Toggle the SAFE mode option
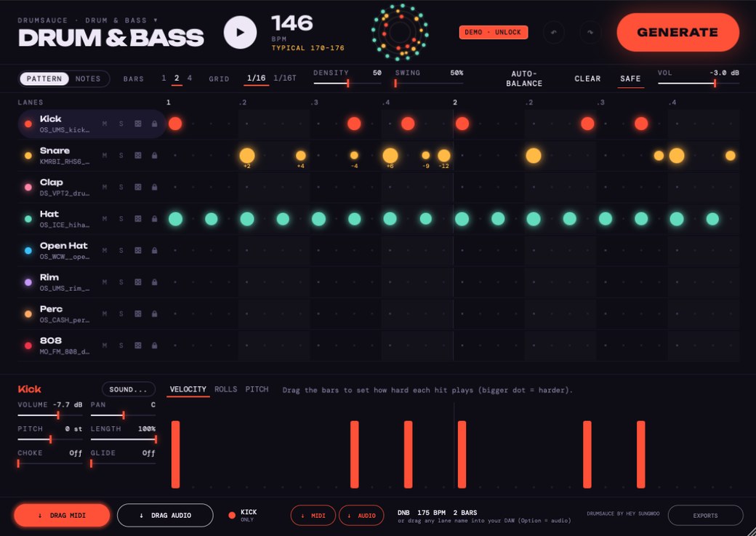Screen dimensions: 756x536 [630, 79]
